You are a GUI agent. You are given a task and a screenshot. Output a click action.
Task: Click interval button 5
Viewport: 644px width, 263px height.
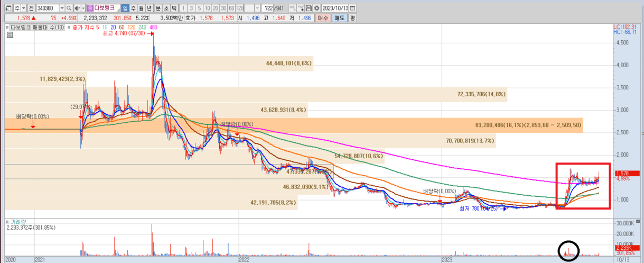199,8
